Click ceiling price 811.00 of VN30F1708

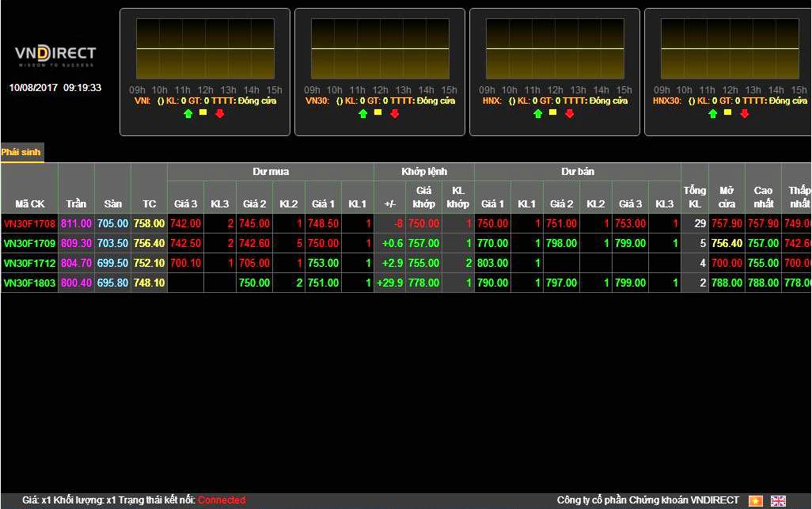click(x=76, y=224)
